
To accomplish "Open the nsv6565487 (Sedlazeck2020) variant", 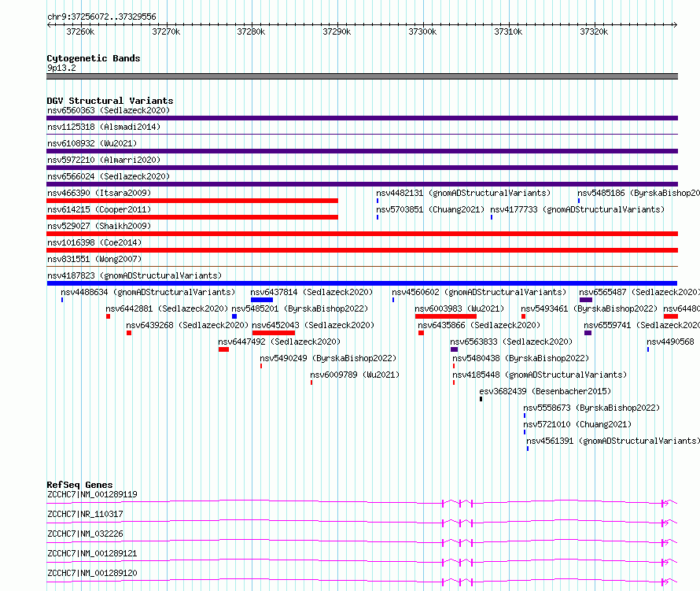I will pos(639,292).
